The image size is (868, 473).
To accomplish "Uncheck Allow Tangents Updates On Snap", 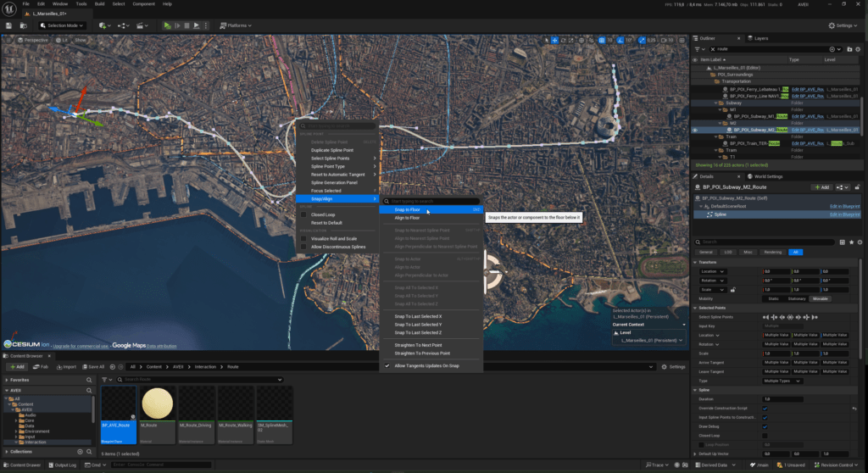I will click(x=387, y=365).
